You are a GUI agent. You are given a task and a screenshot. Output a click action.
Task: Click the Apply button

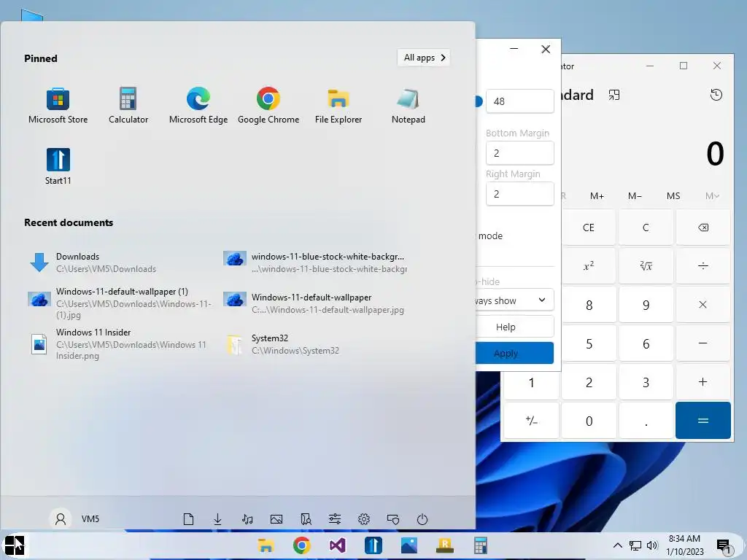click(514, 353)
